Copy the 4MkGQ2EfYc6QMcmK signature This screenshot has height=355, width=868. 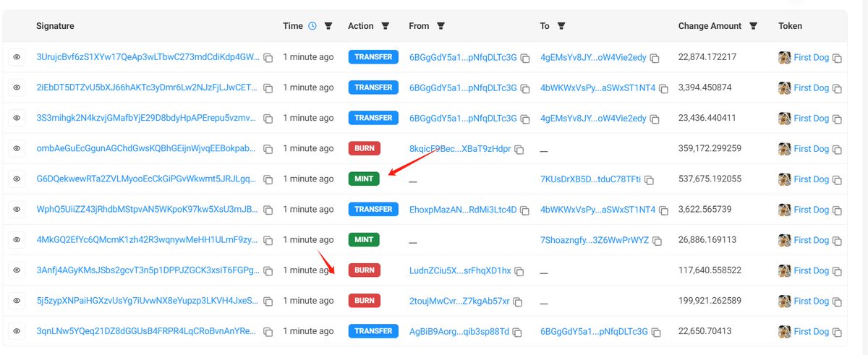tap(268, 241)
